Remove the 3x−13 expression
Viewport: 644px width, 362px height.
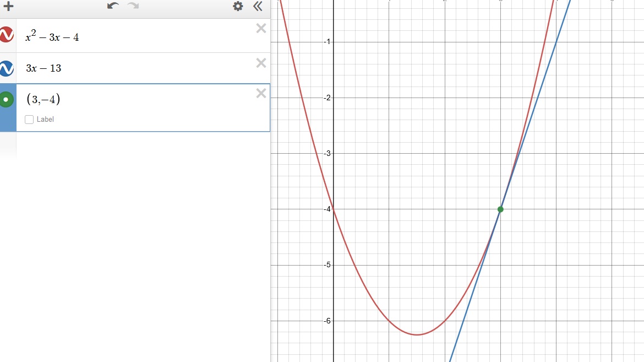(x=261, y=63)
